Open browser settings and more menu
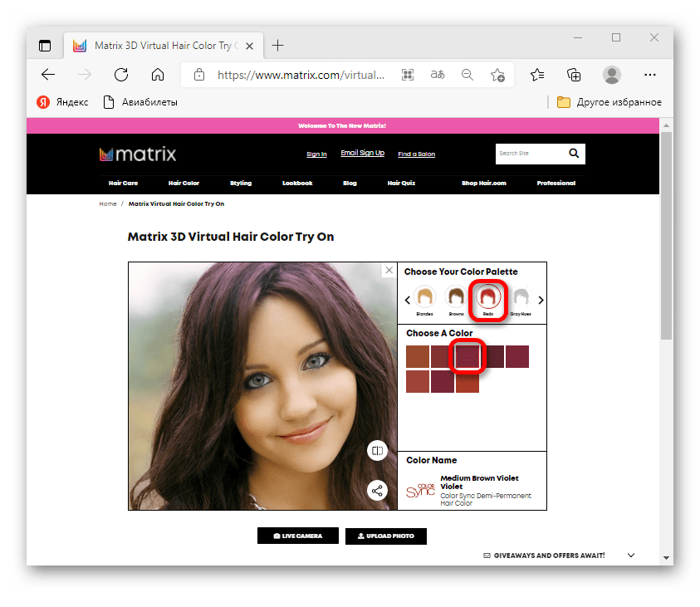The image size is (700, 607). point(649,75)
